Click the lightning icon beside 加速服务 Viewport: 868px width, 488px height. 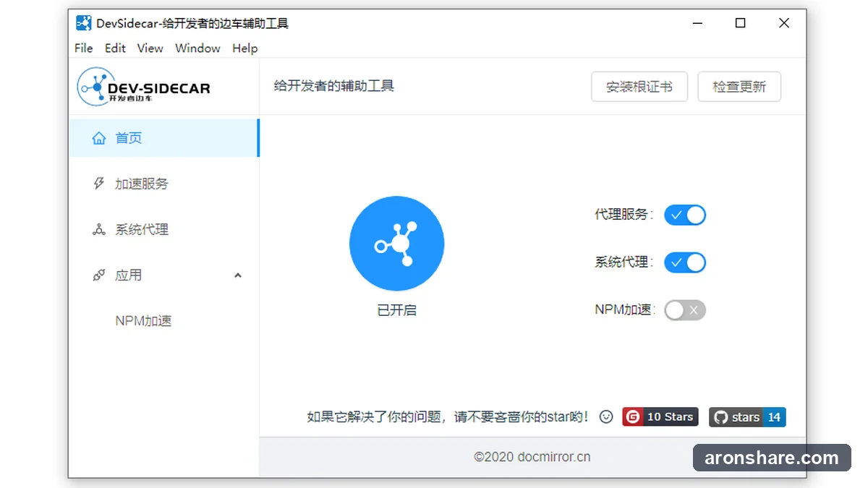[x=99, y=184]
